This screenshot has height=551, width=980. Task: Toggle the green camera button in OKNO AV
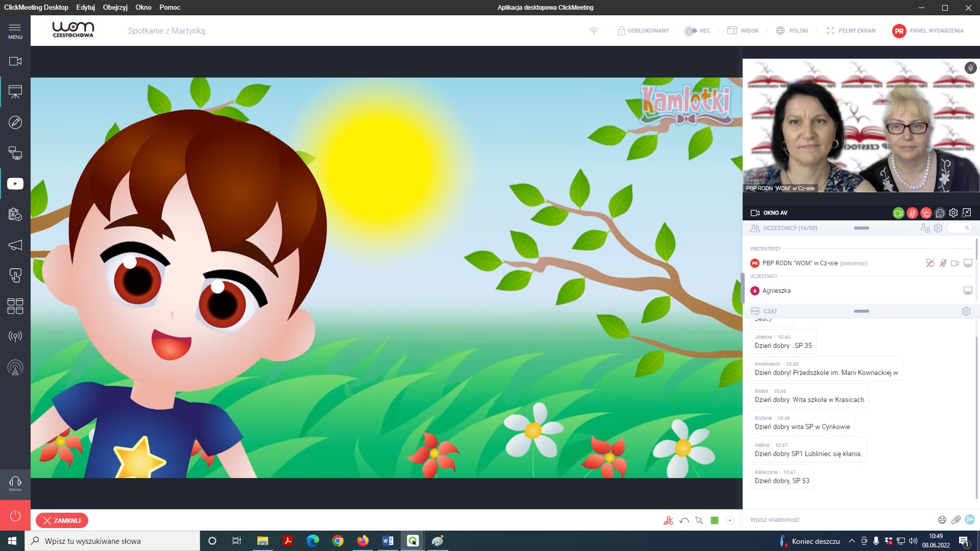(x=898, y=213)
